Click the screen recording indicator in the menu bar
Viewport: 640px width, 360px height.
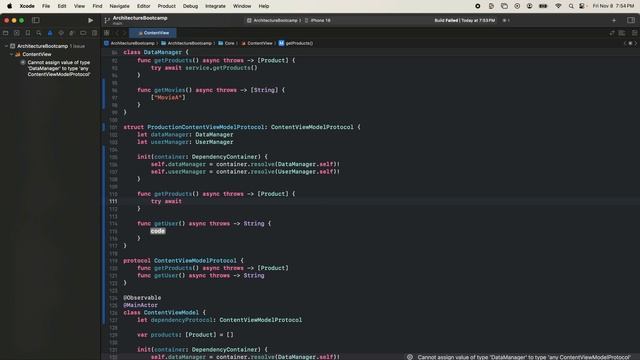(x=478, y=6)
